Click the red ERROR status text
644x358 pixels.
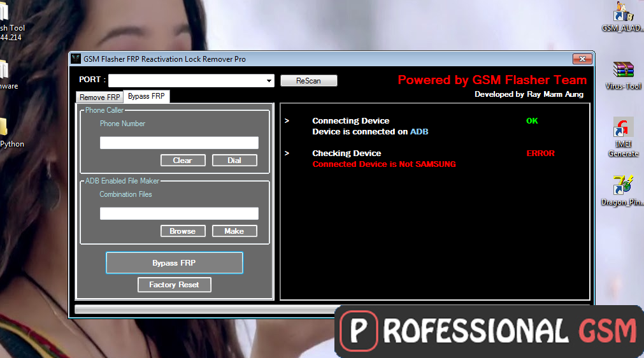point(541,153)
